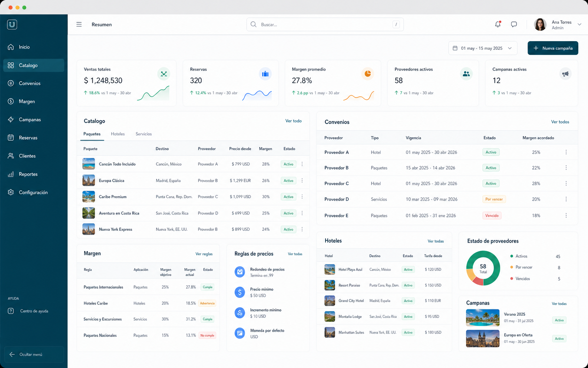Open Clientes in sidebar

click(33, 156)
